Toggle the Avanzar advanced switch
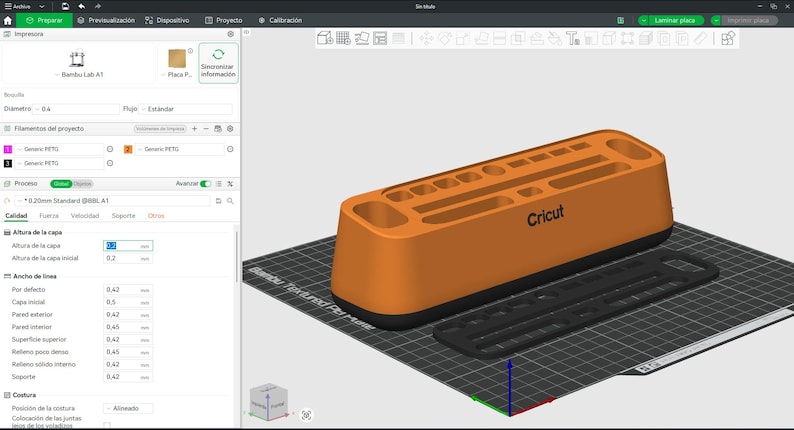This screenshot has height=430, width=794. [205, 184]
